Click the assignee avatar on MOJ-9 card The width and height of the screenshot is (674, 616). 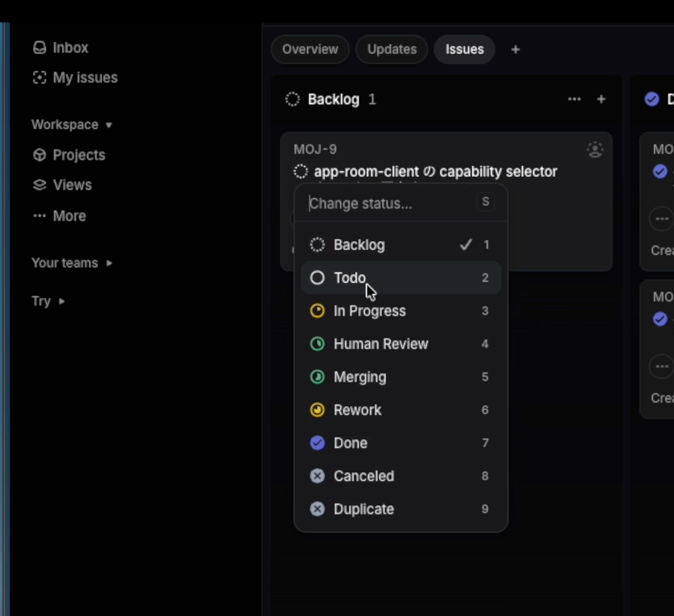tap(595, 150)
